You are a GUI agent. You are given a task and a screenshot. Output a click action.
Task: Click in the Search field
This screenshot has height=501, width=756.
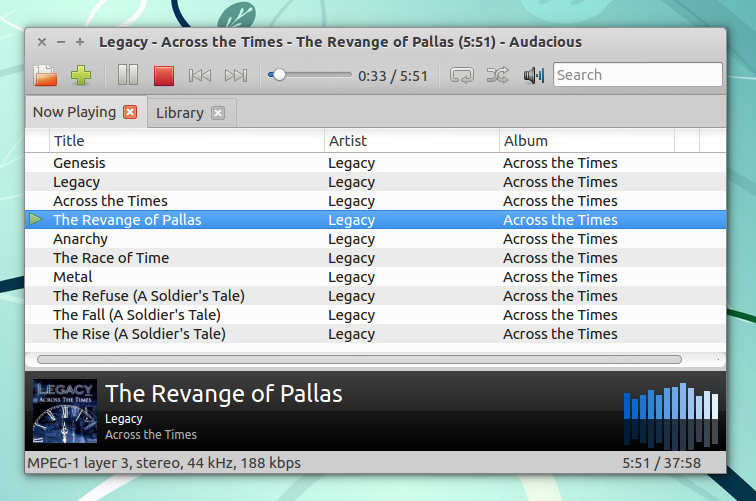(637, 75)
